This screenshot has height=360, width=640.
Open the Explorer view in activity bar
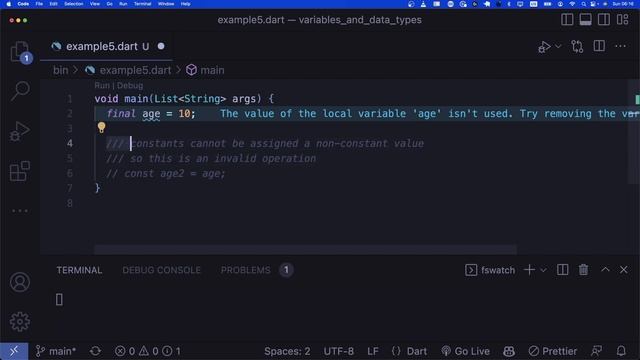(x=20, y=52)
